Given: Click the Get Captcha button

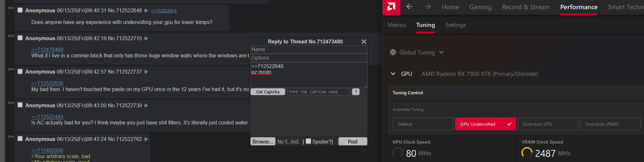Looking at the screenshot, I should point(268,92).
